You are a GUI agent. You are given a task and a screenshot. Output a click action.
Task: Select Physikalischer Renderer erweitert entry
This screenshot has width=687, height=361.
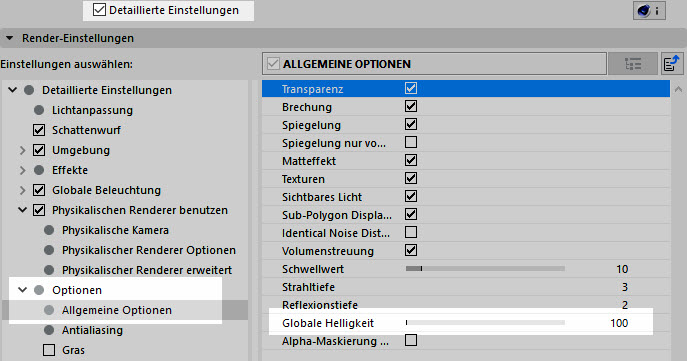[147, 270]
